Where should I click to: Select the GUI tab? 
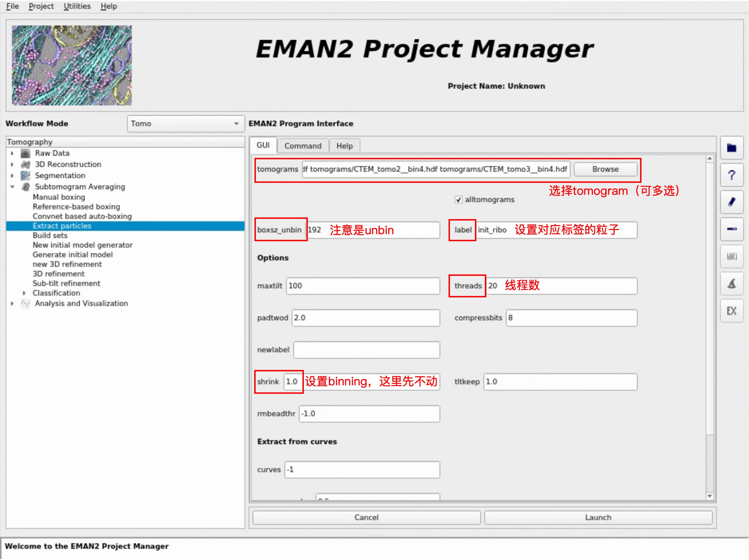click(263, 145)
